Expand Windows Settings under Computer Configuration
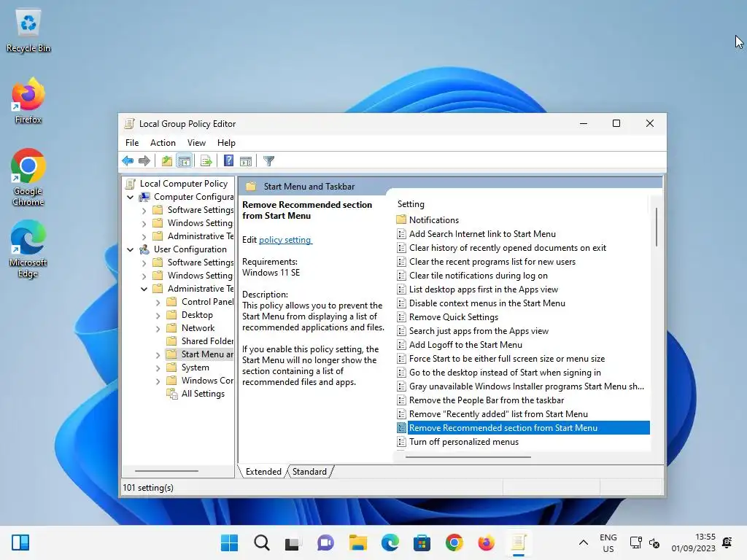 [144, 223]
